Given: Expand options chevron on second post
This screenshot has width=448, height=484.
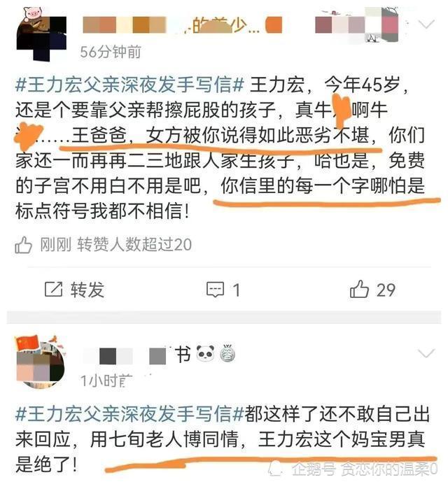Looking at the screenshot, I should coord(426,353).
